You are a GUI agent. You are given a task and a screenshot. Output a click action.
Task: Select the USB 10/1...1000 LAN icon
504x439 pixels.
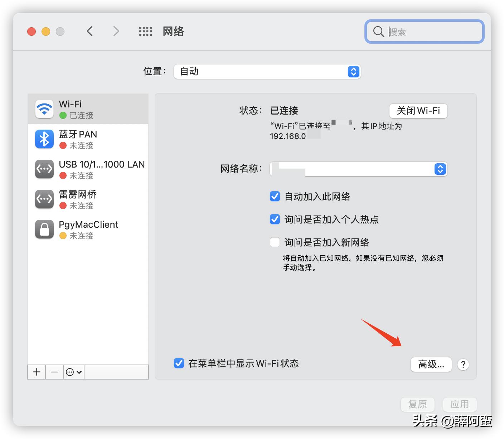click(44, 169)
